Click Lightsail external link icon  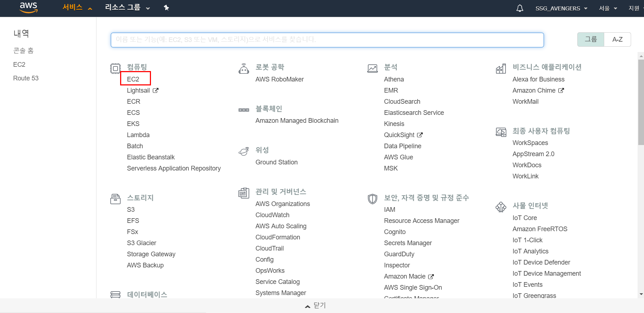coord(155,90)
